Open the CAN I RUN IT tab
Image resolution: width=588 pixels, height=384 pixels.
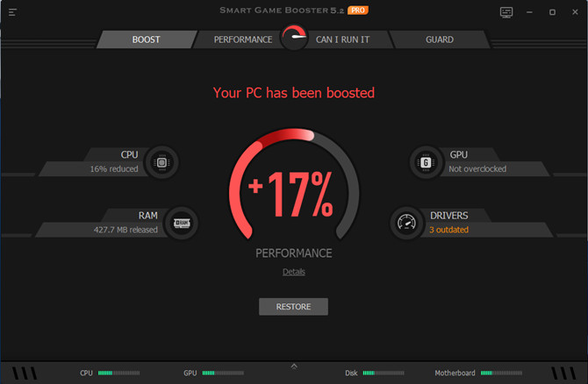[x=342, y=39]
